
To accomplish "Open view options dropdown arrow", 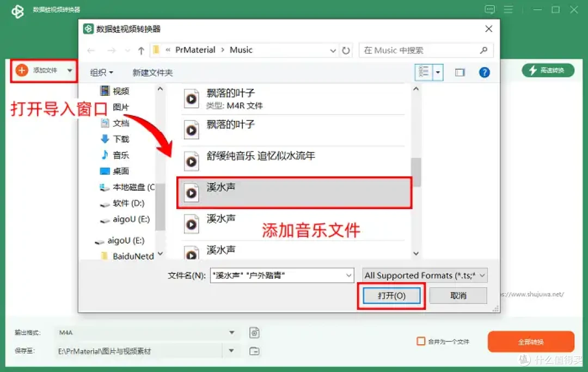I will (438, 72).
